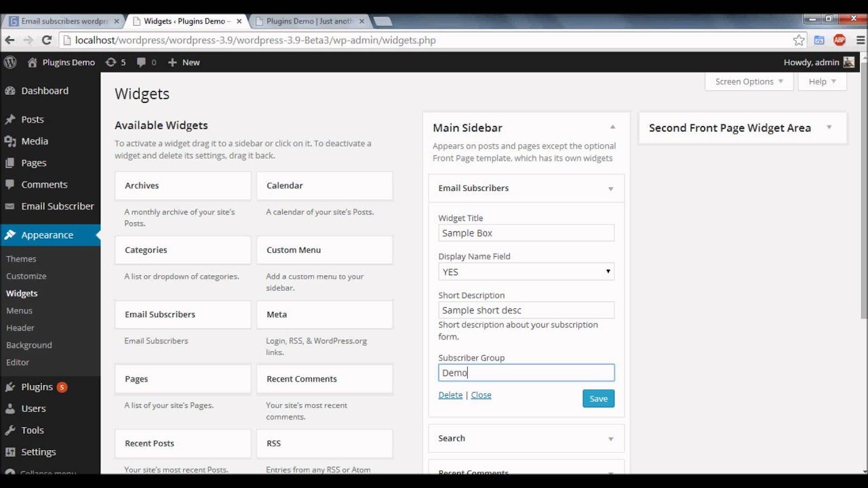This screenshot has width=868, height=488.
Task: Click the Users person icon
Action: tap(10, 409)
